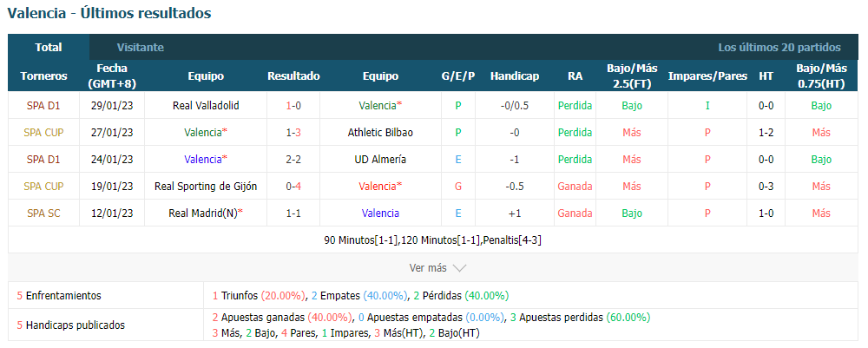Click the Bajo/Más 2.5(FT) column header
The height and width of the screenshot is (348, 868).
click(x=632, y=76)
